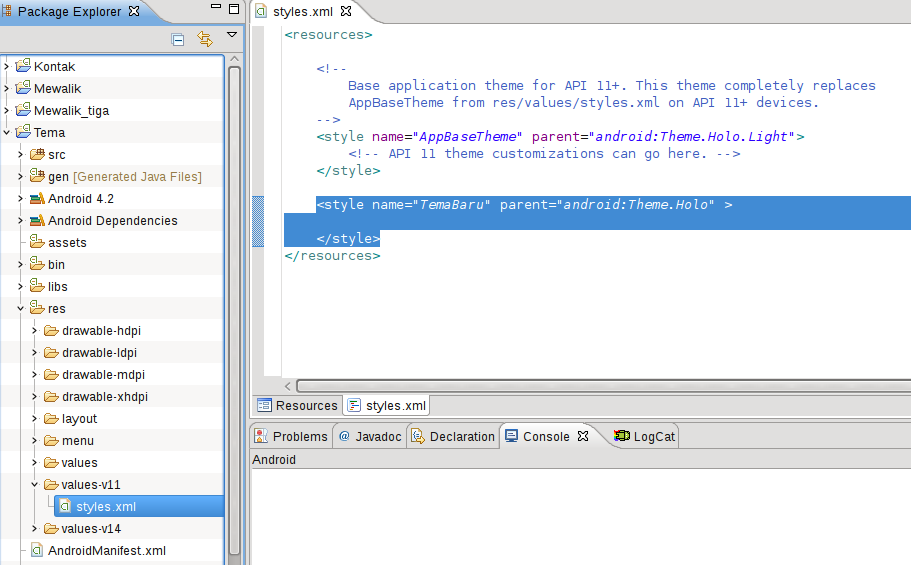Expand the layout folder
911x565 pixels.
coord(34,419)
